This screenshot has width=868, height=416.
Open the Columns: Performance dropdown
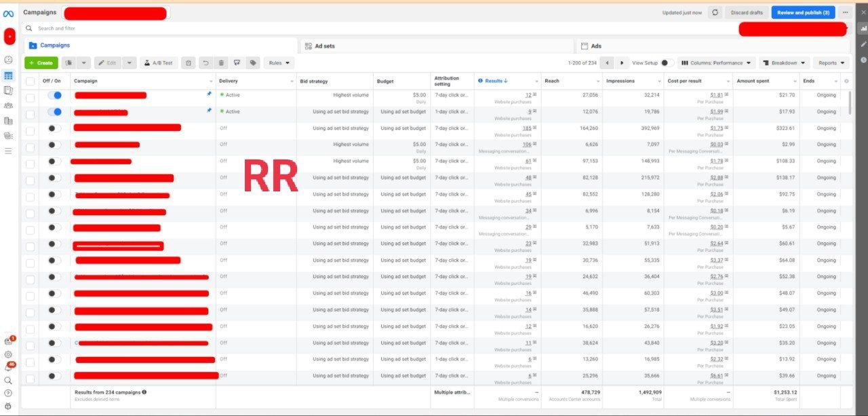pos(716,63)
